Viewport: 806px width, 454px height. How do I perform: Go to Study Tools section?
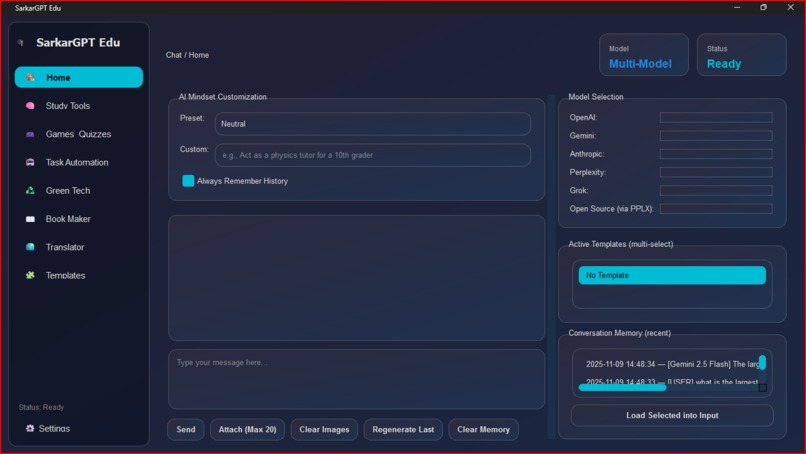79,106
